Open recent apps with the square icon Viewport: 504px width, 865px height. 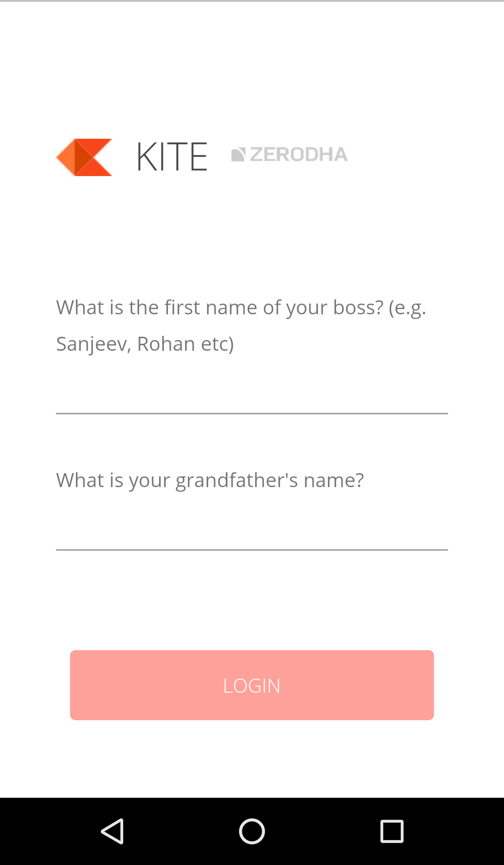392,831
